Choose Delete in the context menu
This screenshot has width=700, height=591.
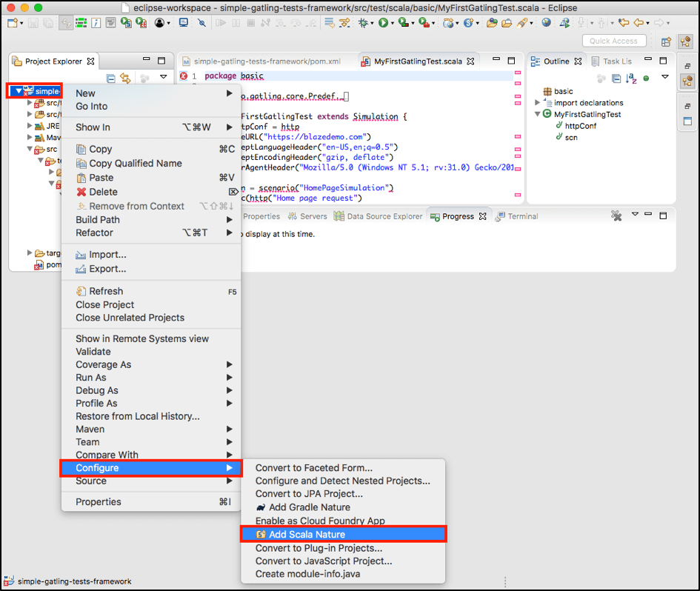point(151,192)
